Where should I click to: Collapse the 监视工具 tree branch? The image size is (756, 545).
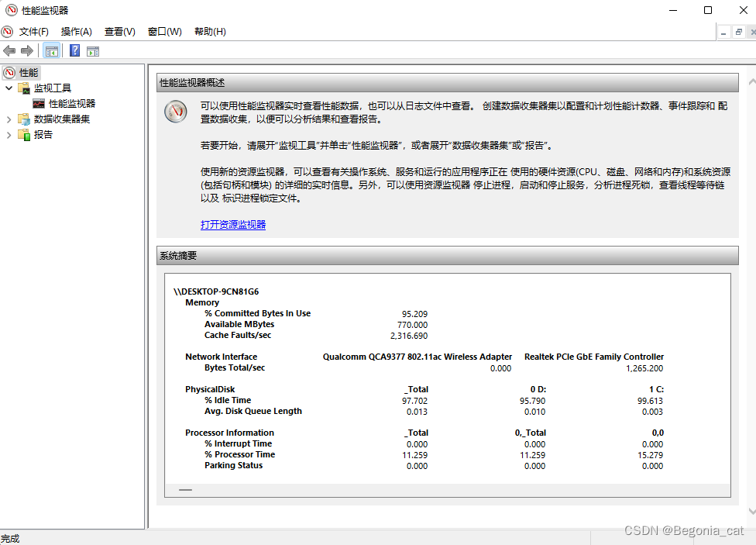click(x=8, y=87)
